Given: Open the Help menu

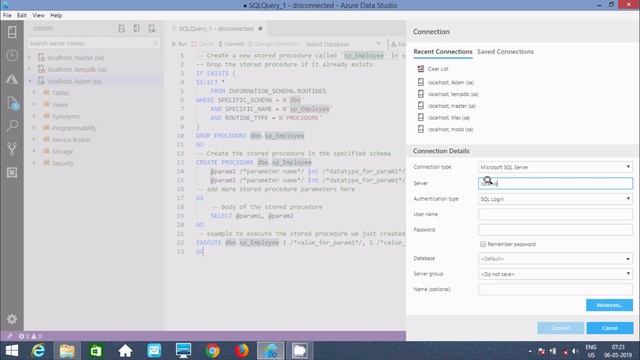Looking at the screenshot, I should (x=56, y=15).
